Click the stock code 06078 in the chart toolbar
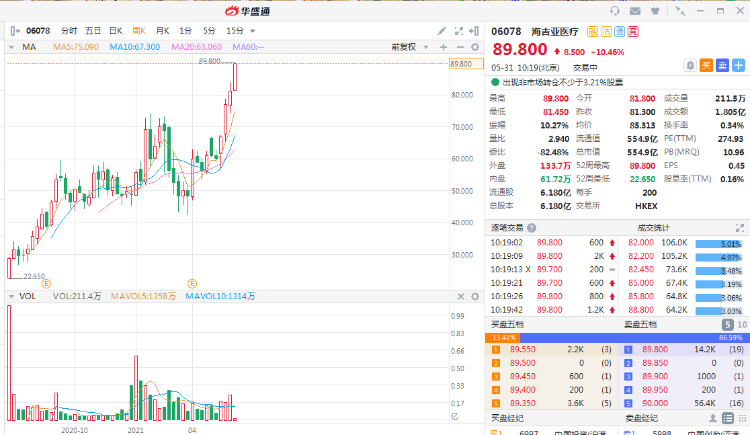 pyautogui.click(x=38, y=31)
